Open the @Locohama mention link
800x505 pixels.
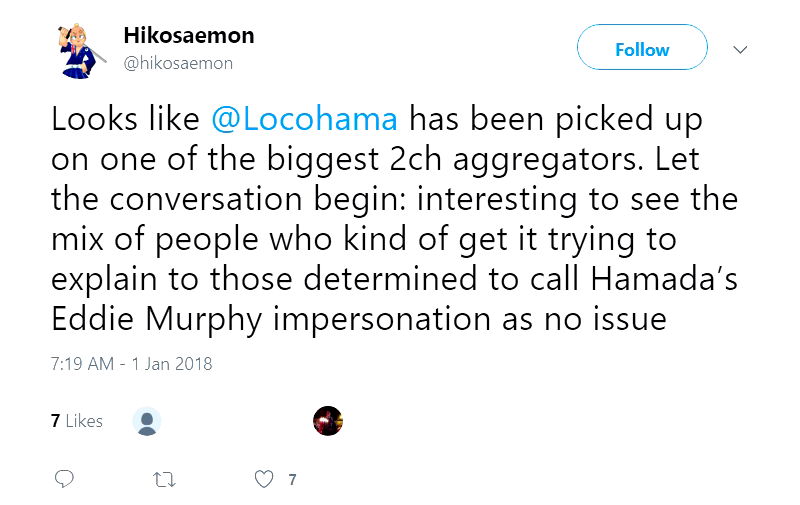coord(305,119)
